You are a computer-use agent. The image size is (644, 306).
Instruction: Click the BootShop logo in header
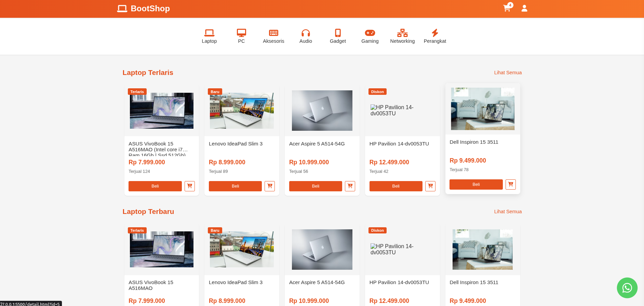(144, 9)
